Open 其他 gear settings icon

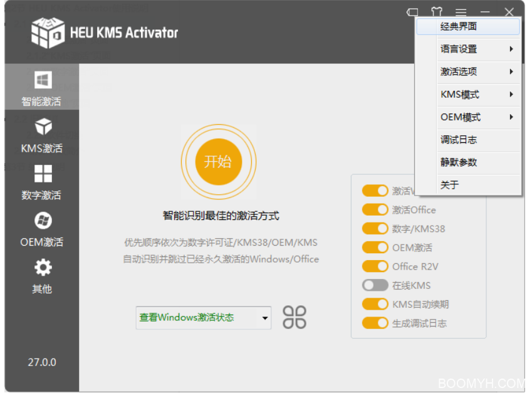(43, 268)
